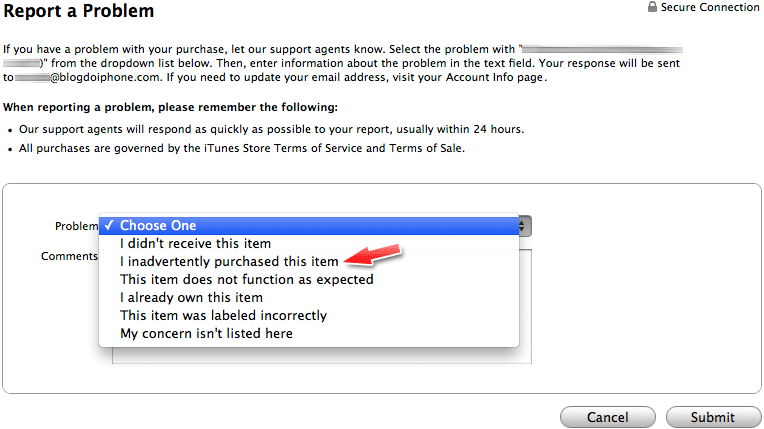Click the red arrow annotation
Screen dimensions: 764x429
pos(373,255)
